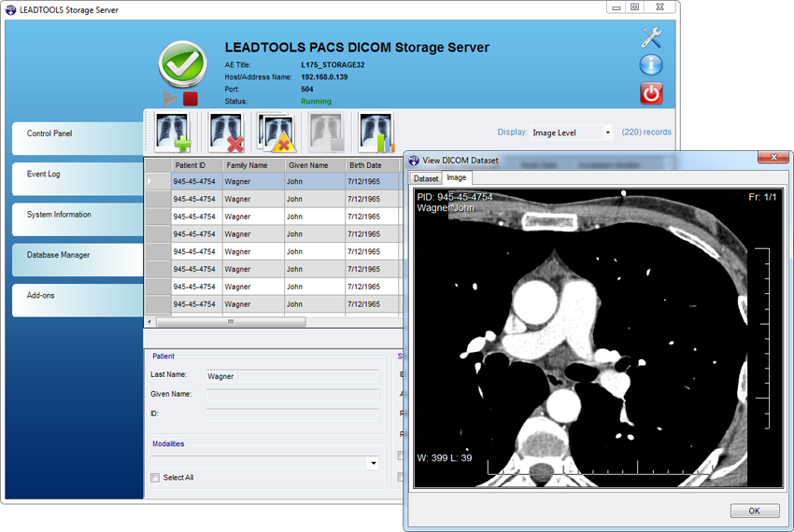The height and width of the screenshot is (532, 794).
Task: Switch to the Dataset tab
Action: (426, 177)
